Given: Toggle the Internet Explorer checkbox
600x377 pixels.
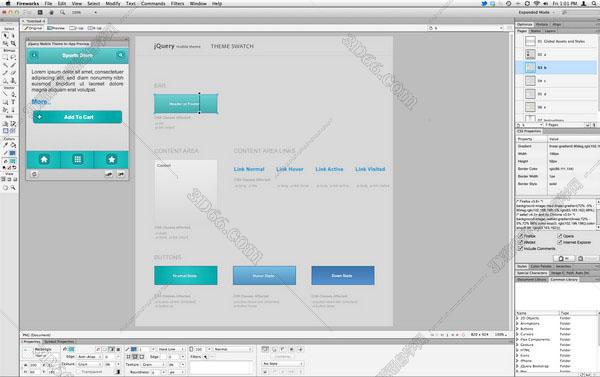Looking at the screenshot, I should (560, 242).
